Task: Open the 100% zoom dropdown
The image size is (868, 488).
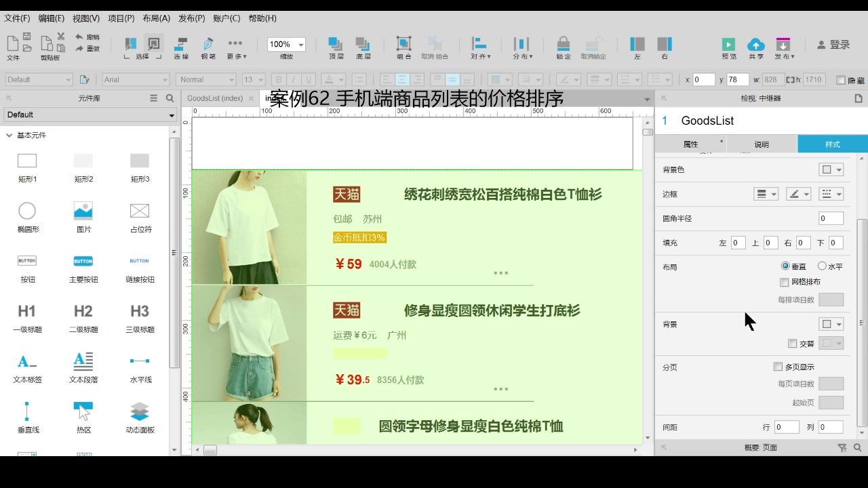Action: pyautogui.click(x=286, y=45)
